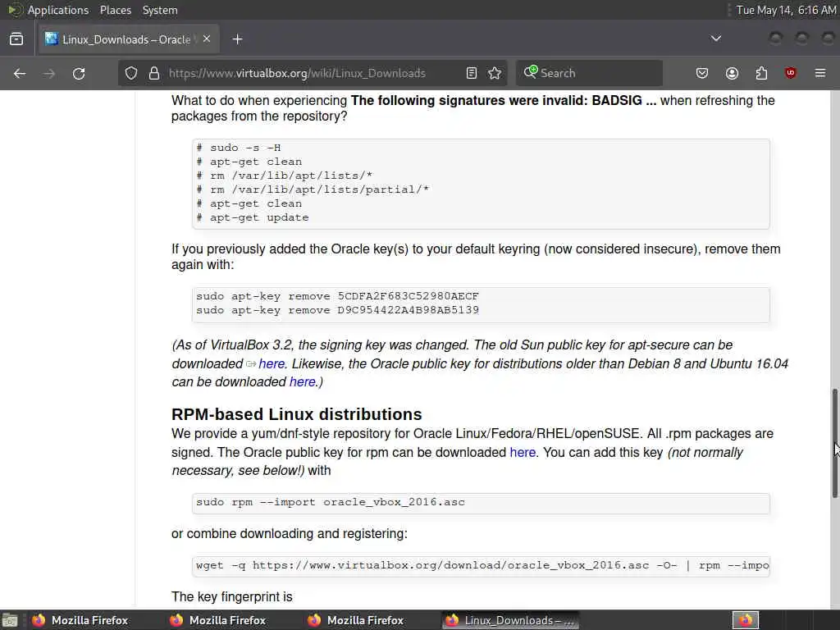The image size is (840, 630).
Task: Click the bold BADSIG error text
Action: tap(503, 101)
